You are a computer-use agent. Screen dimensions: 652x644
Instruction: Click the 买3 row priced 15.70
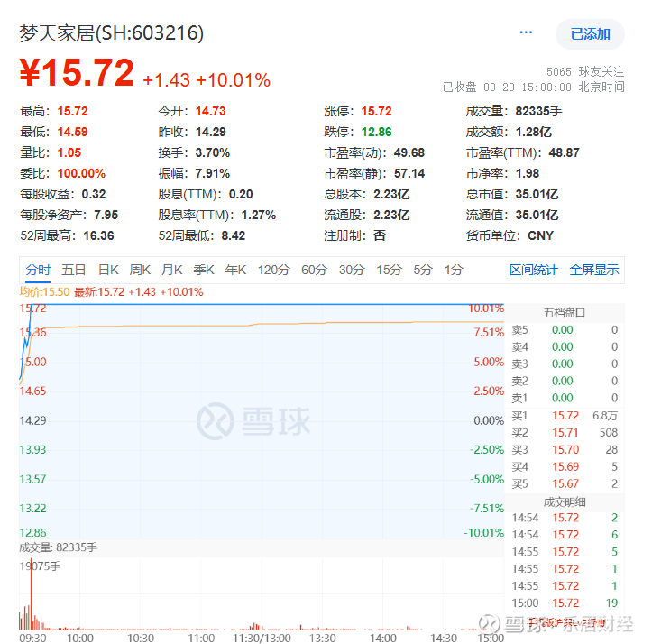pos(565,450)
